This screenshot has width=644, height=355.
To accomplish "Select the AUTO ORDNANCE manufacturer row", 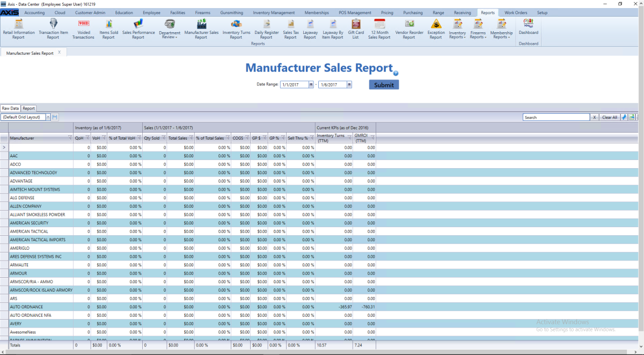I will coord(188,307).
